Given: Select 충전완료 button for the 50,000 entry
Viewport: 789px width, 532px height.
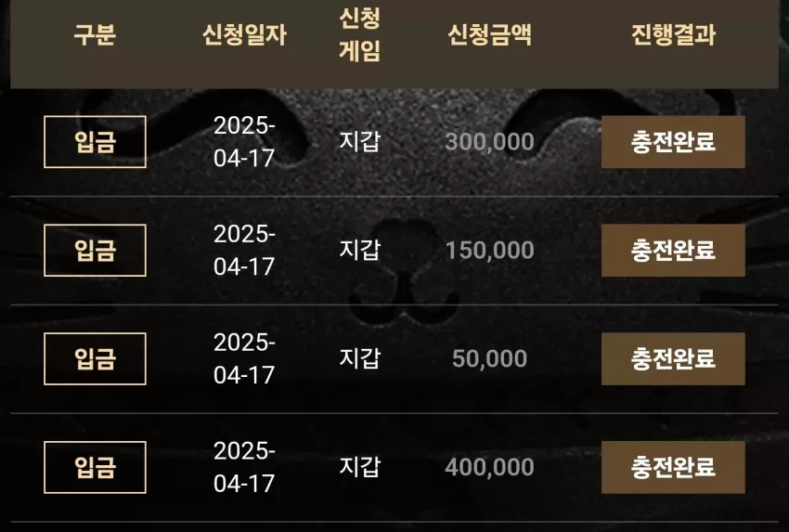Looking at the screenshot, I should pos(673,358).
